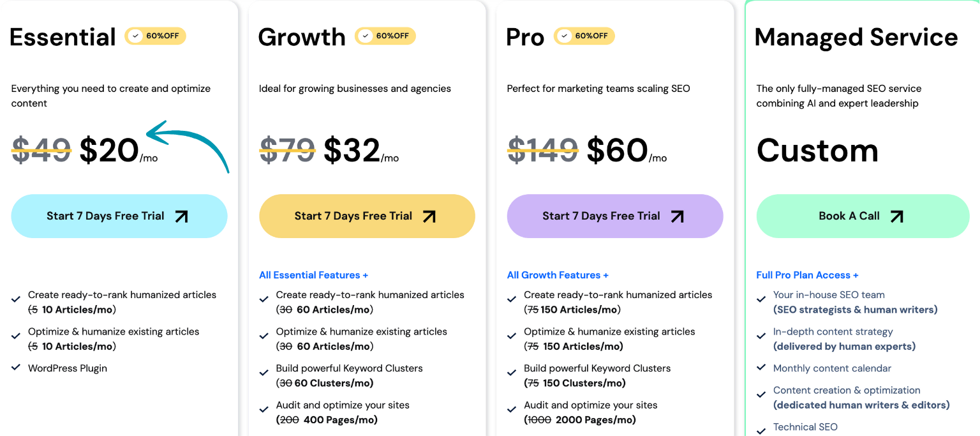This screenshot has height=436, width=980.
Task: Click the Pro 60%OFF badge check icon
Action: pyautogui.click(x=564, y=36)
